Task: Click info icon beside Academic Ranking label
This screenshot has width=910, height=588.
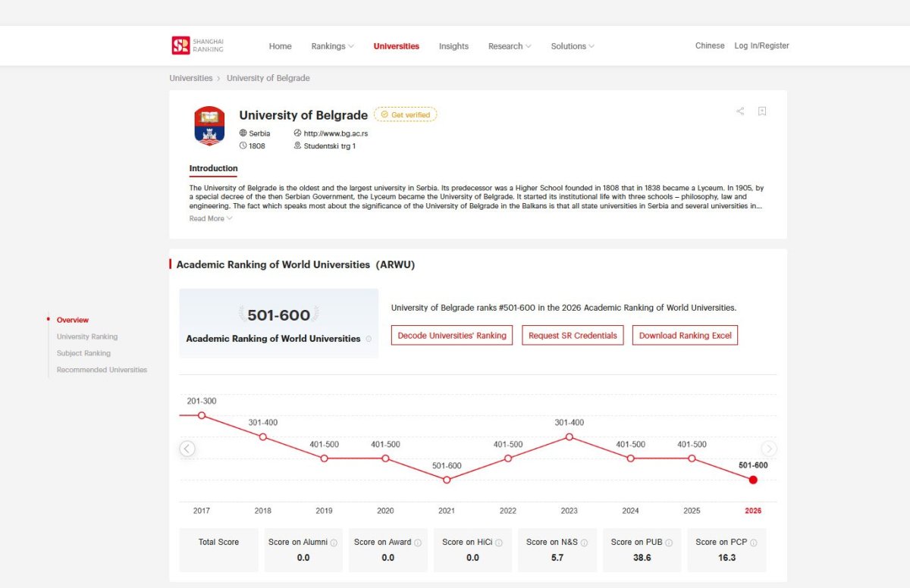Action: coord(369,339)
